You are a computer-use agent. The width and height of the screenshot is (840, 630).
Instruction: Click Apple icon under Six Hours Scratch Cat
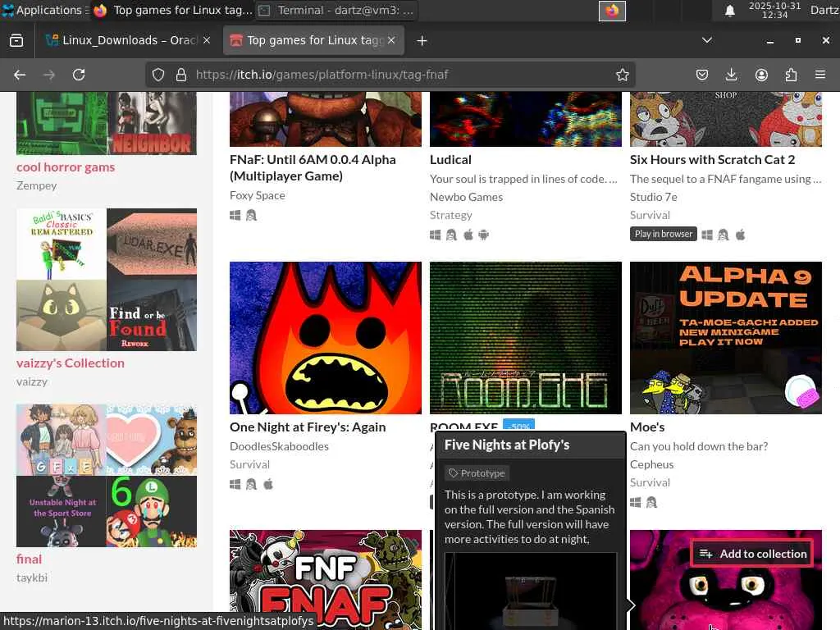pyautogui.click(x=741, y=235)
